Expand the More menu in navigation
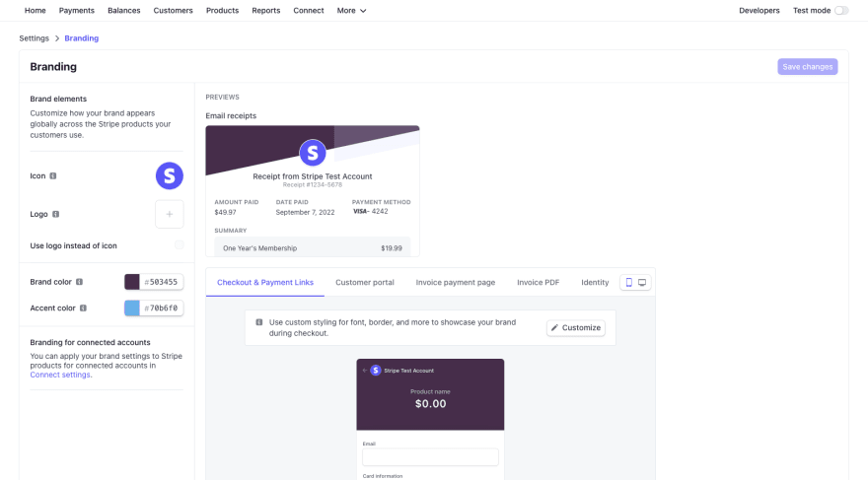868x480 pixels. coord(351,11)
